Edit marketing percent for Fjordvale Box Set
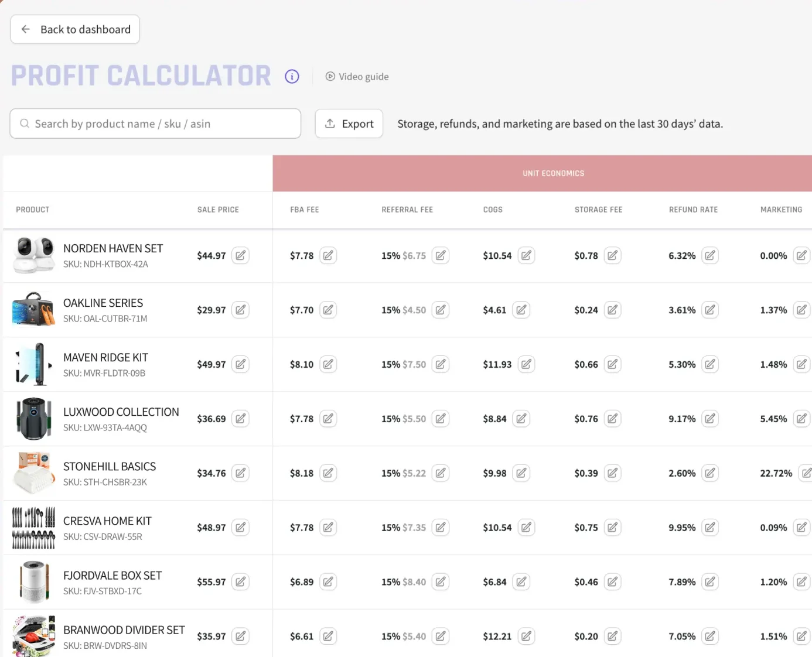 tap(801, 582)
